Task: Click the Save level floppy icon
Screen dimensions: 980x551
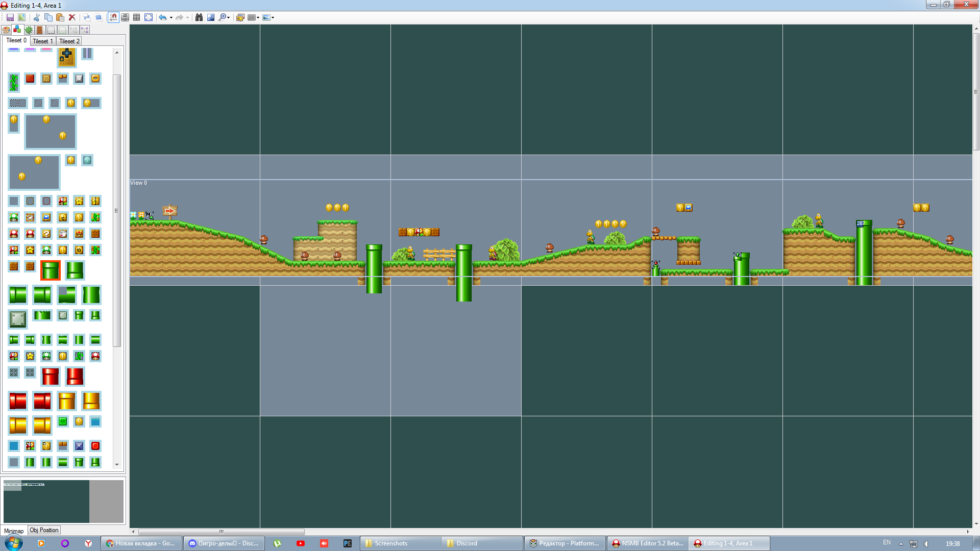Action: (10, 17)
